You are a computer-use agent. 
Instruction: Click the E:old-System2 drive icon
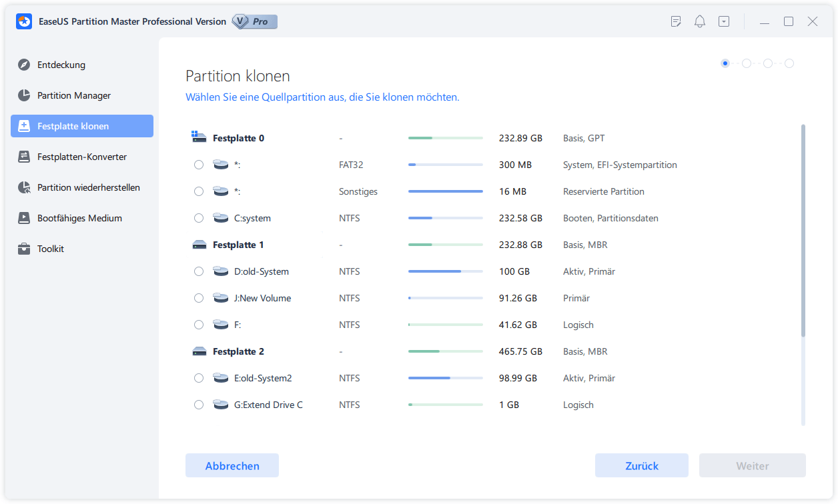tap(220, 378)
